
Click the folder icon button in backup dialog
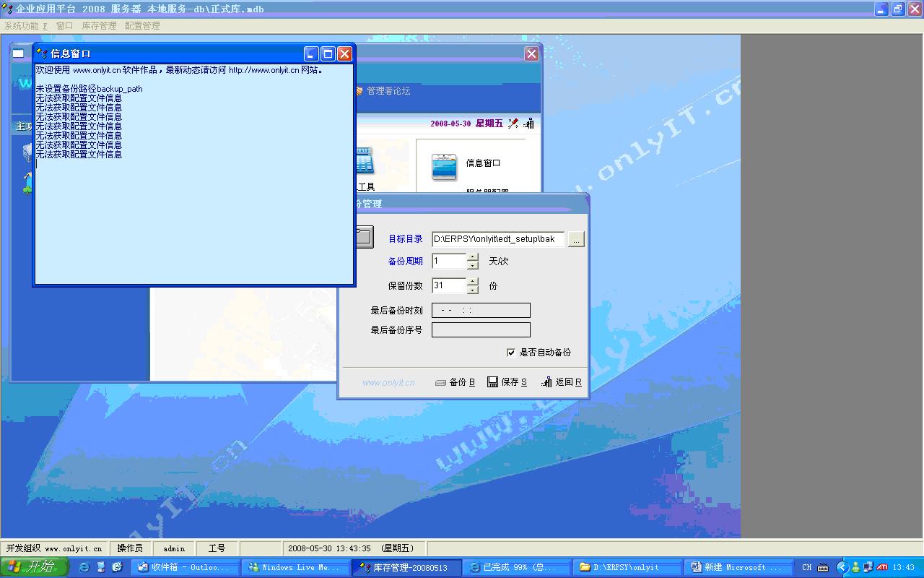[x=364, y=236]
